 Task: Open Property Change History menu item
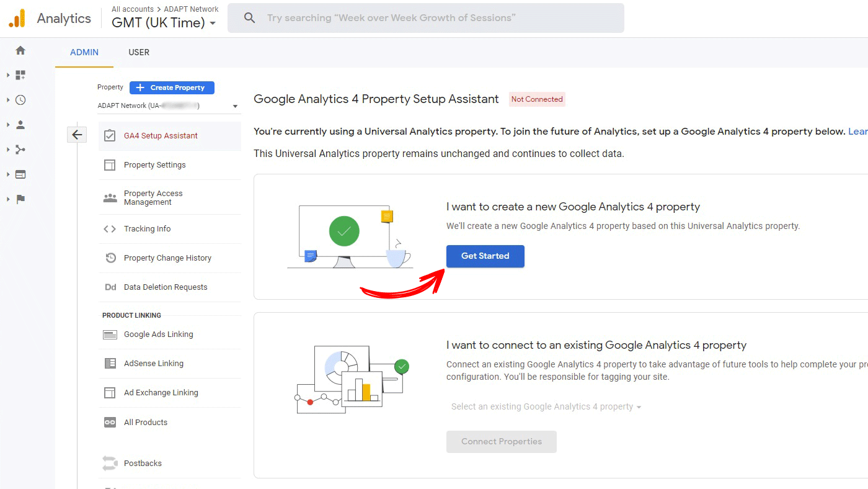coord(170,258)
